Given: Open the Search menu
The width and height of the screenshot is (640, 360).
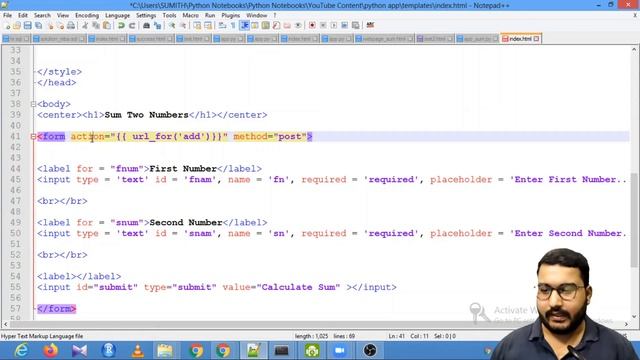Looking at the screenshot, I should point(42,15).
